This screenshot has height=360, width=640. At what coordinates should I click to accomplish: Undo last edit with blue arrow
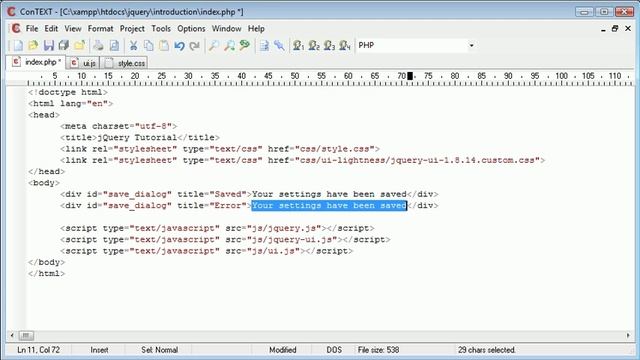(180, 45)
